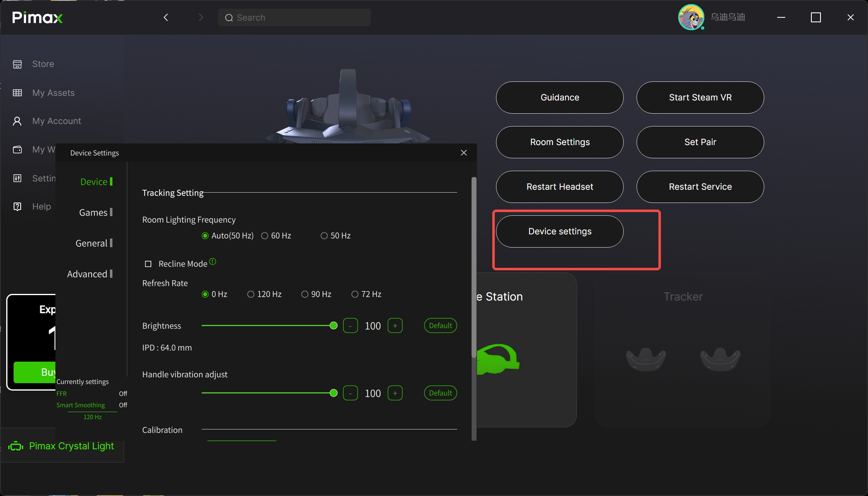The width and height of the screenshot is (868, 496).
Task: Open My Account person icon
Action: click(17, 121)
